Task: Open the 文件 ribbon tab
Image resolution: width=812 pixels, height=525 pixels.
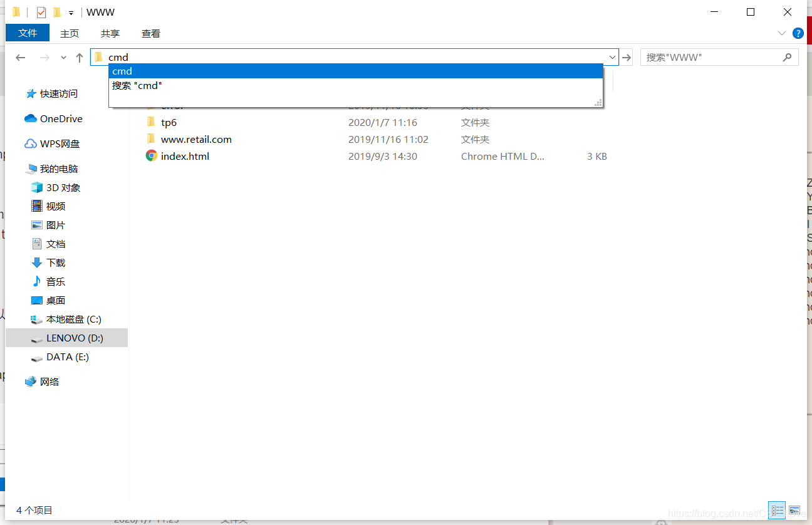Action: 28,33
